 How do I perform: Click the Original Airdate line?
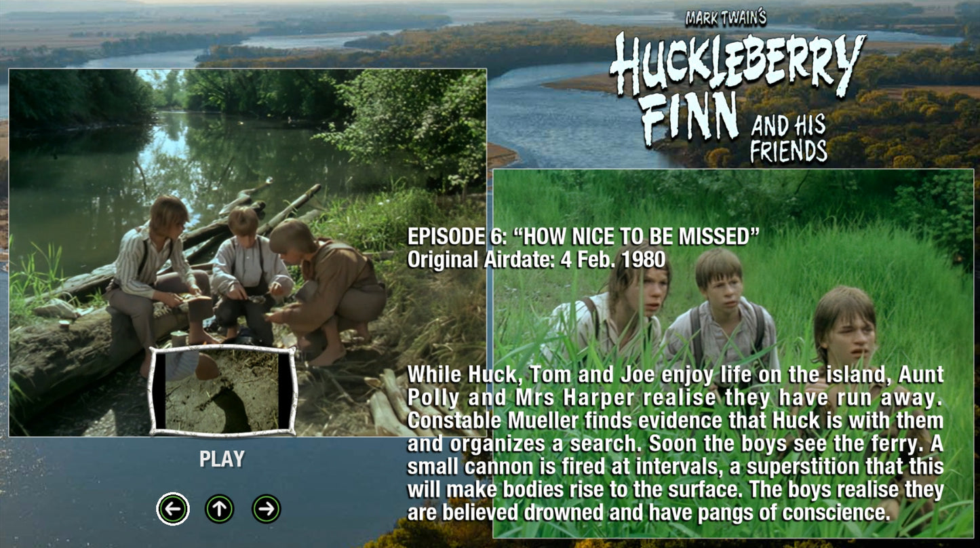[536, 259]
